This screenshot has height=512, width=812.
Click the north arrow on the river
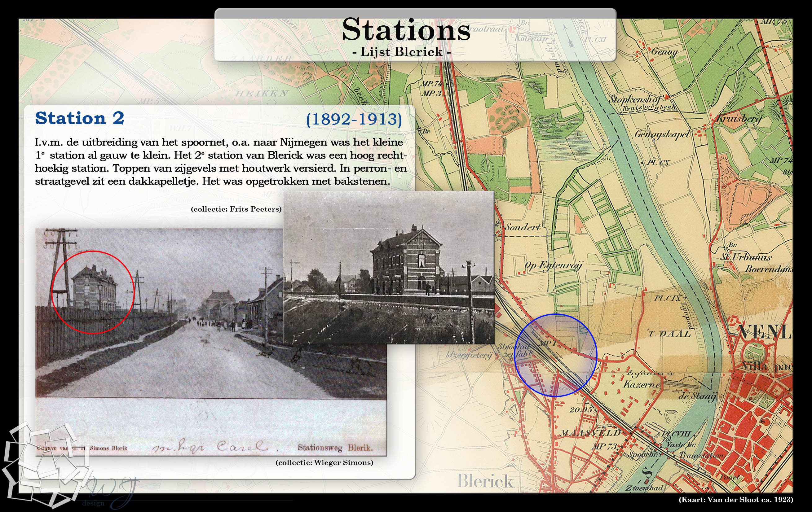coord(569,37)
